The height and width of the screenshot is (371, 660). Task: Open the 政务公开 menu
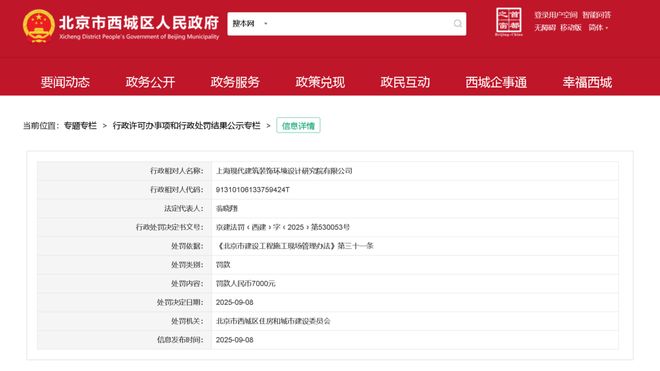(150, 82)
